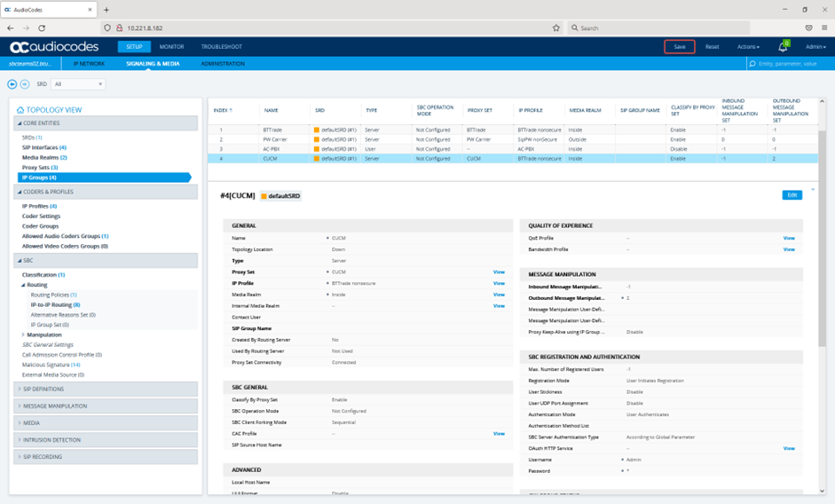Expand the SIP Definitions section
Viewport: 835px width, 504px height.
click(106, 389)
